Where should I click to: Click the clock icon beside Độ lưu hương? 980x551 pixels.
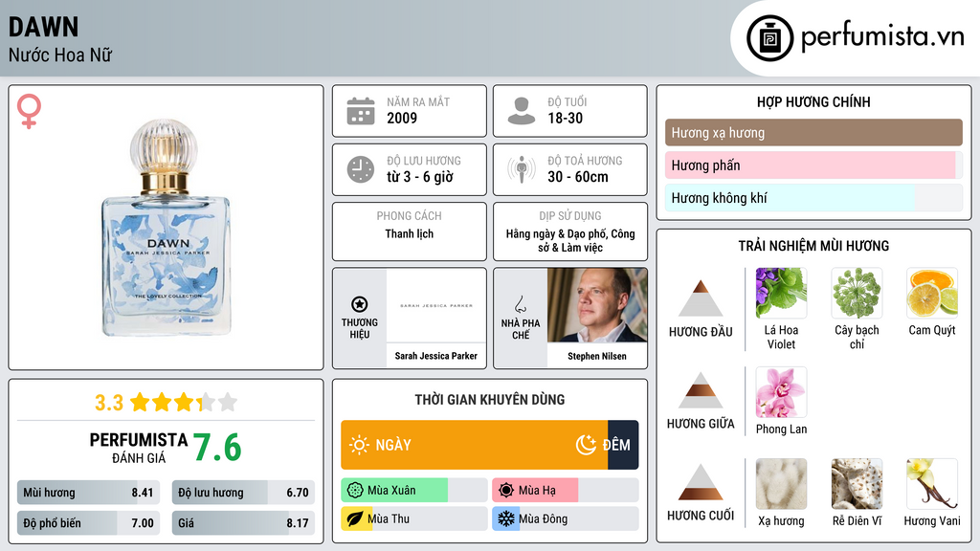(361, 169)
